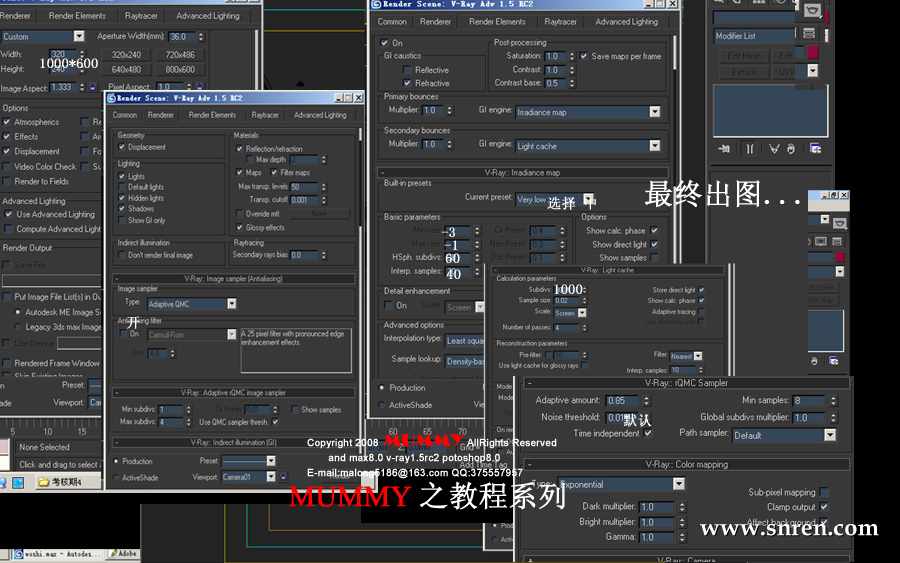The height and width of the screenshot is (563, 900).
Task: Click the Saturation value field
Action: pyautogui.click(x=556, y=56)
